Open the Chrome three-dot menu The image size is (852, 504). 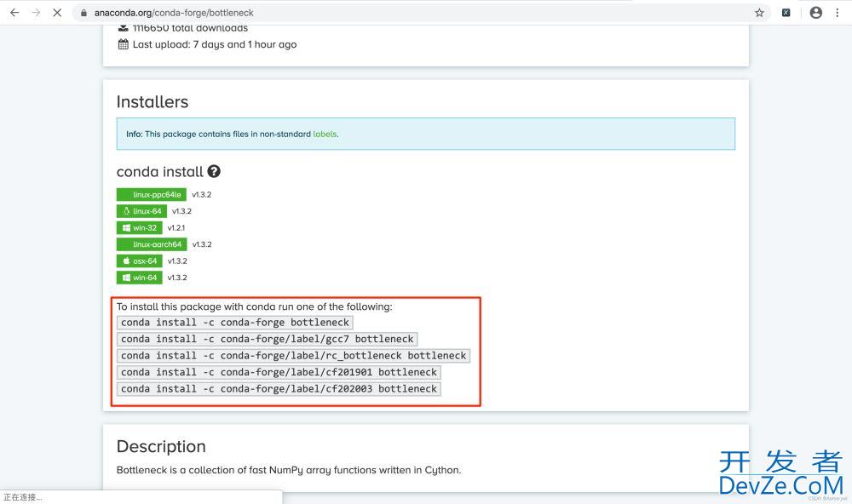[x=837, y=13]
